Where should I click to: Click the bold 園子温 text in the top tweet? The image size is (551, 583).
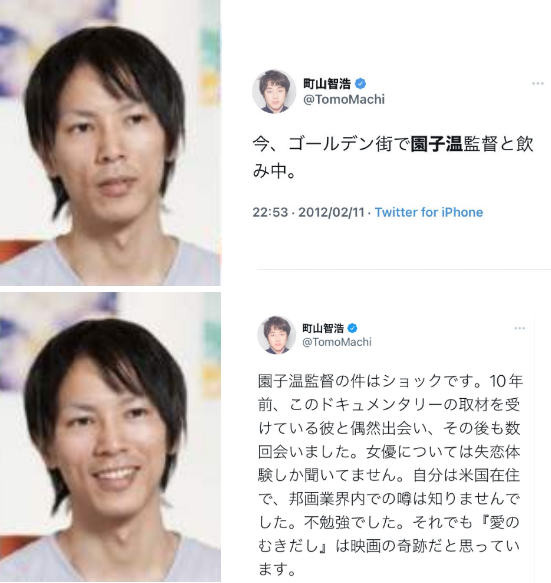coord(436,144)
